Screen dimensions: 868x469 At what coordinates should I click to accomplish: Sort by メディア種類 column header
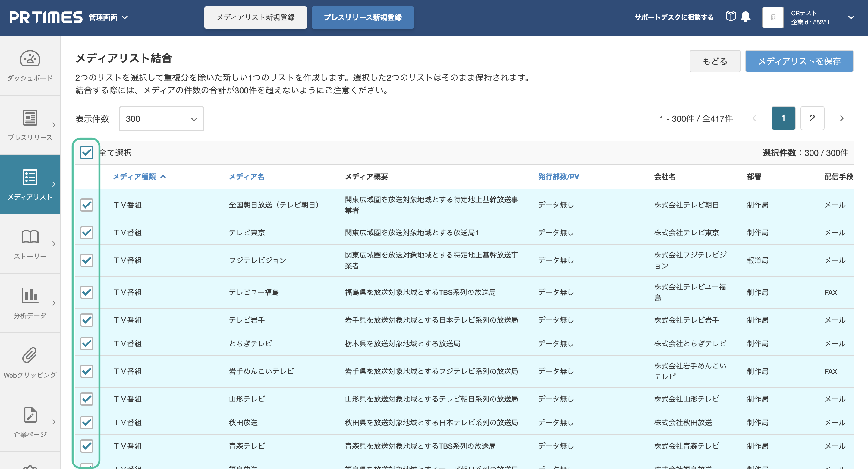[x=139, y=177]
